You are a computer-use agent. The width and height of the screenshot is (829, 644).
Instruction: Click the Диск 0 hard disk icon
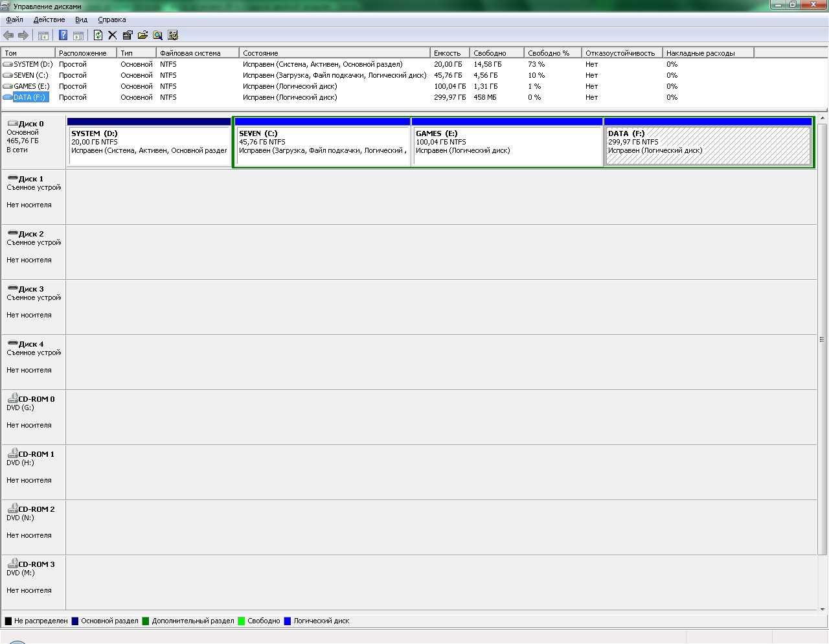(x=12, y=123)
